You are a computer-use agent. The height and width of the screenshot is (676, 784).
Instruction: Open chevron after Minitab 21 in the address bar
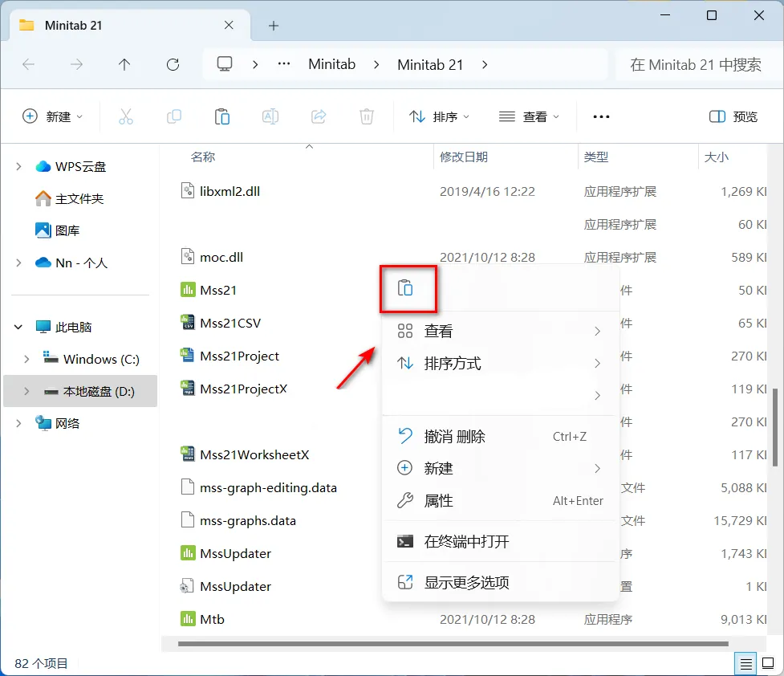pyautogui.click(x=485, y=64)
